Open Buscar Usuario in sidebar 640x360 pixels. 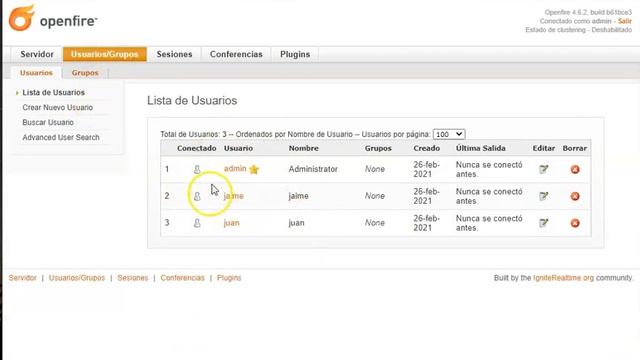[48, 122]
